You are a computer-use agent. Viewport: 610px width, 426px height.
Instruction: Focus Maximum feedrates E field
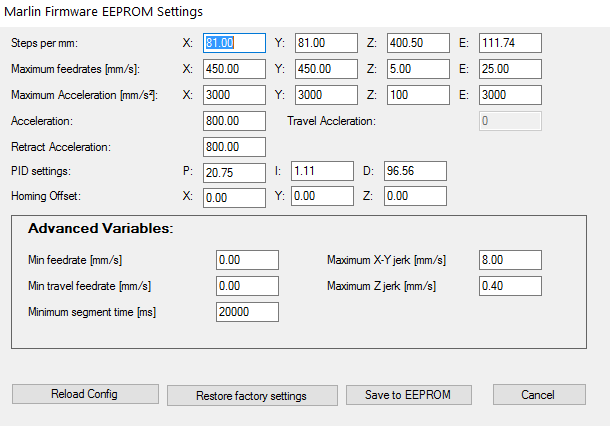point(510,69)
